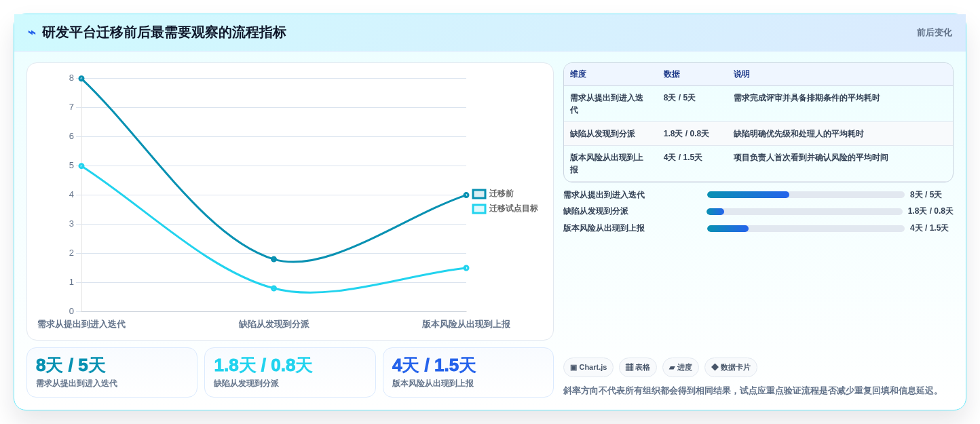Viewport: 980px width, 424px height.
Task: Click the 表格 tag chip
Action: [638, 368]
